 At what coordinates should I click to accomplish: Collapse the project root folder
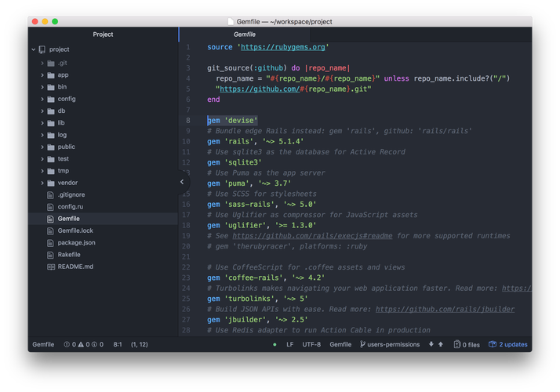[x=34, y=49]
